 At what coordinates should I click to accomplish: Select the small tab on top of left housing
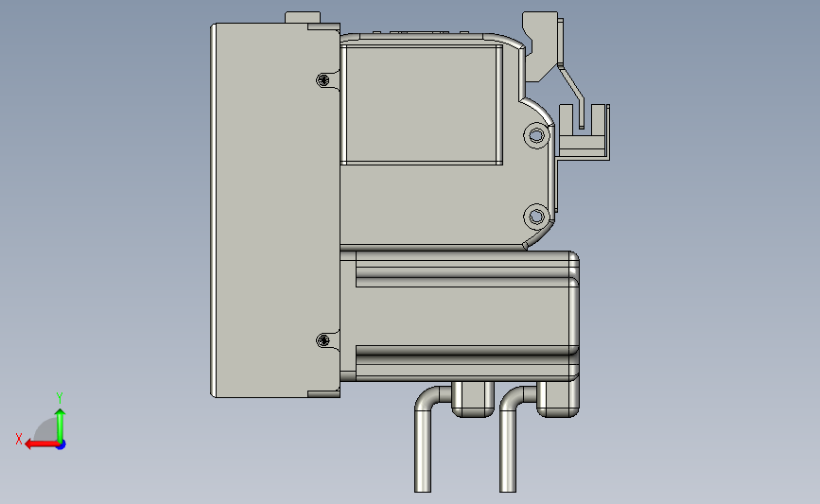[303, 17]
